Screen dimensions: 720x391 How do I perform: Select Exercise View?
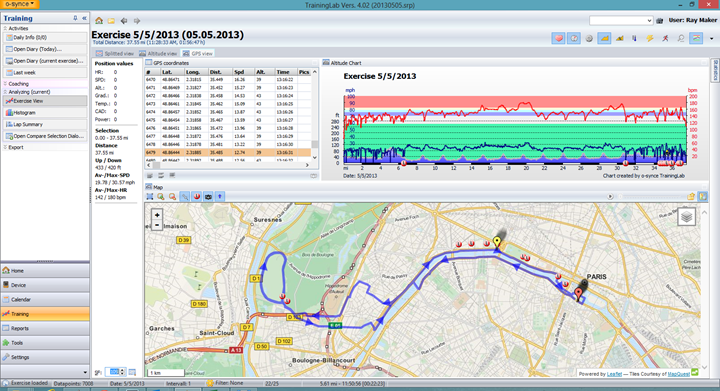pyautogui.click(x=45, y=101)
